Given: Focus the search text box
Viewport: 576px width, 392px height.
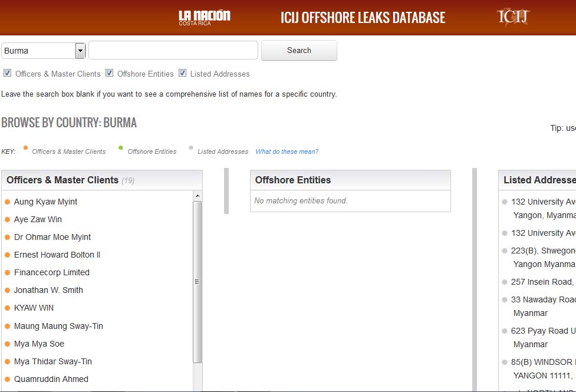Looking at the screenshot, I should (x=173, y=50).
